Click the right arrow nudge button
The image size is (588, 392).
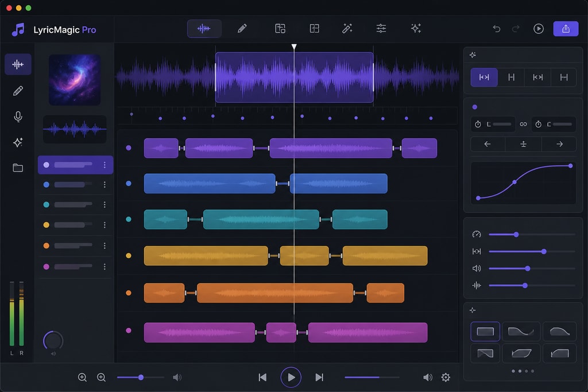tap(559, 144)
